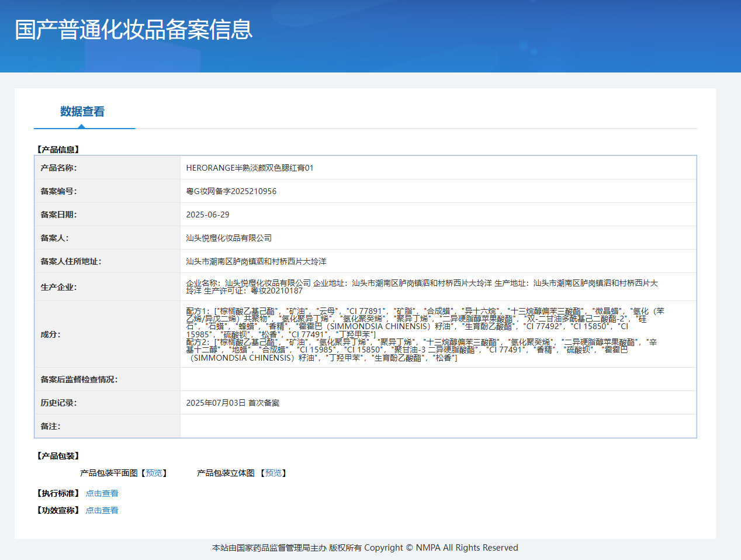Screen dimensions: 741x560
Task: Click the 备案日期 row label
Action: point(58,215)
